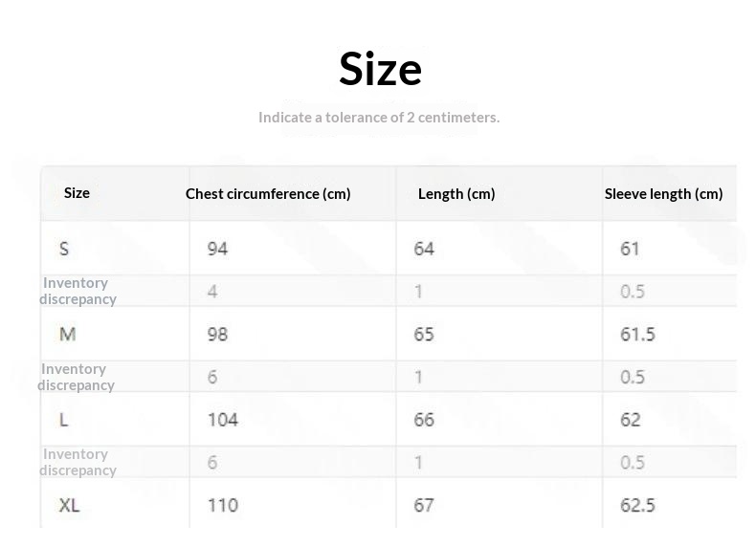This screenshot has width=756, height=547.
Task: Click discrepancy value 4 under chest 94
Action: [212, 291]
